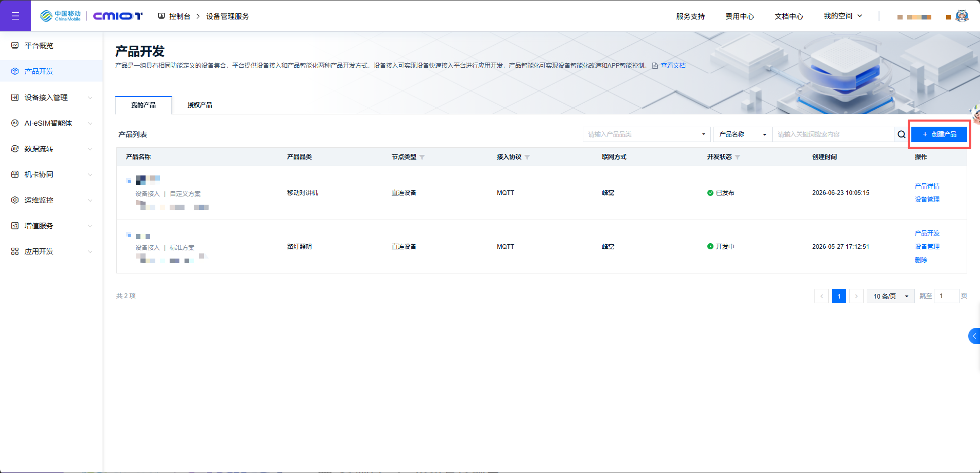Click creation time 2026-05-27 17:12:51

(841, 247)
